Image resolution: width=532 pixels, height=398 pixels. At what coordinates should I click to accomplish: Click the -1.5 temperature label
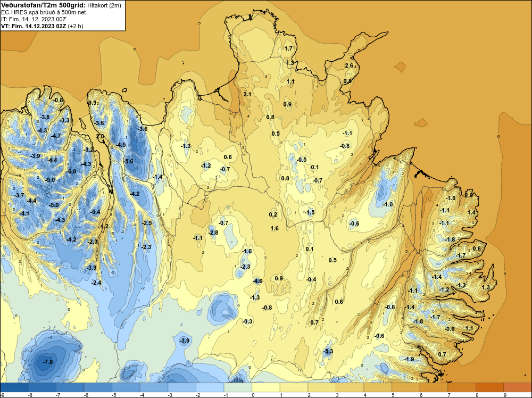pos(310,212)
